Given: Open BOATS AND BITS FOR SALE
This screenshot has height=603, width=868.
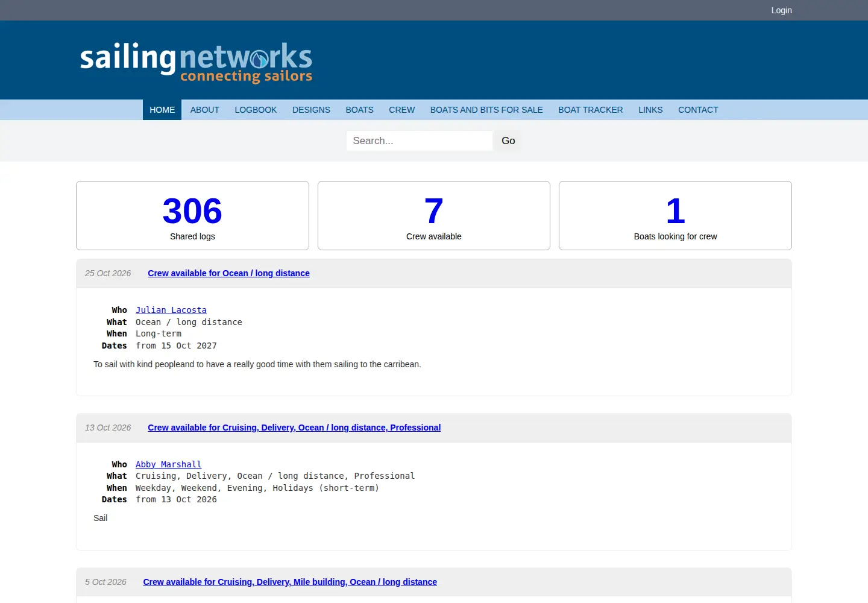Looking at the screenshot, I should click(x=486, y=110).
